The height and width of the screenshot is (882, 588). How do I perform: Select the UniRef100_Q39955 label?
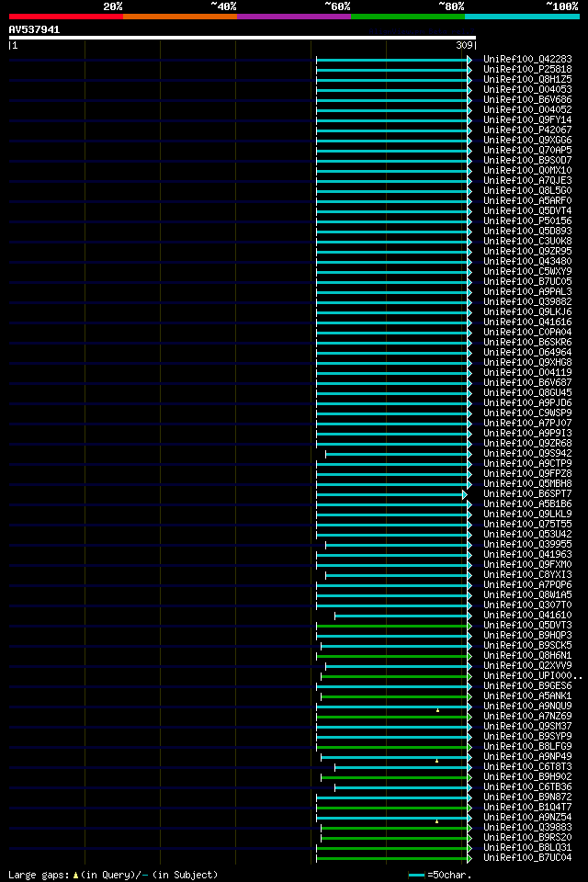[x=527, y=545]
